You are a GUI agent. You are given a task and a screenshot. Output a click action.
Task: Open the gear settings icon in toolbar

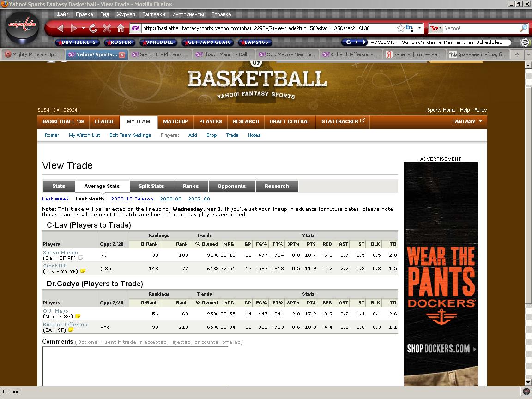pos(525,42)
